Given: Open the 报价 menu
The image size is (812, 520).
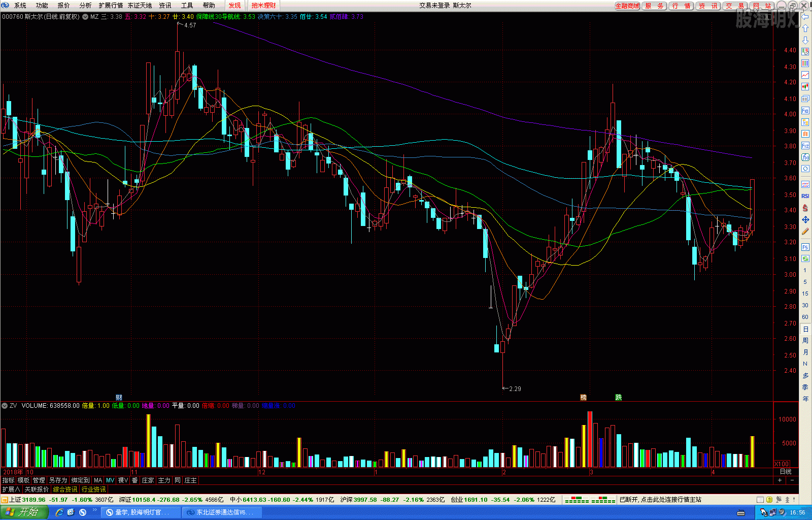Looking at the screenshot, I should point(63,6).
